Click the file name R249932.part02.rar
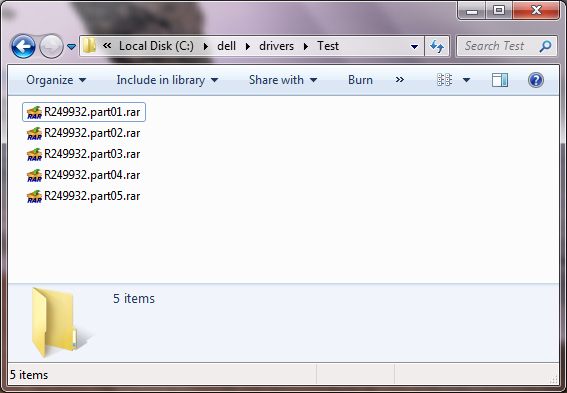 92,133
